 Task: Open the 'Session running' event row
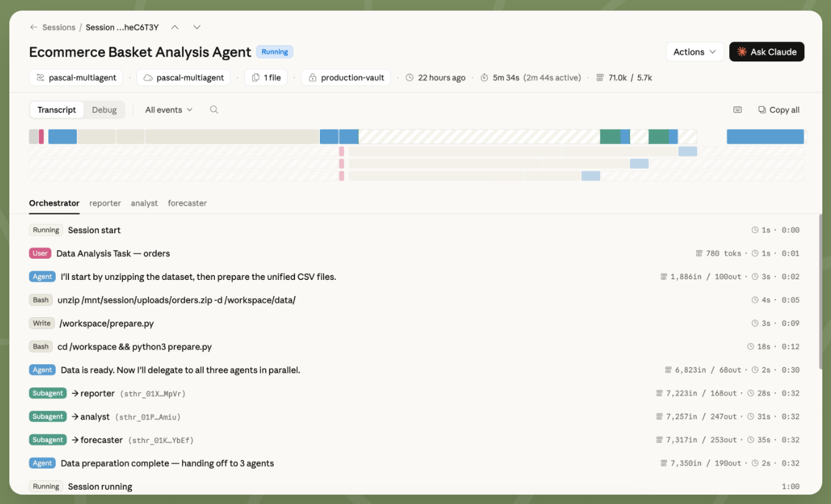click(414, 487)
